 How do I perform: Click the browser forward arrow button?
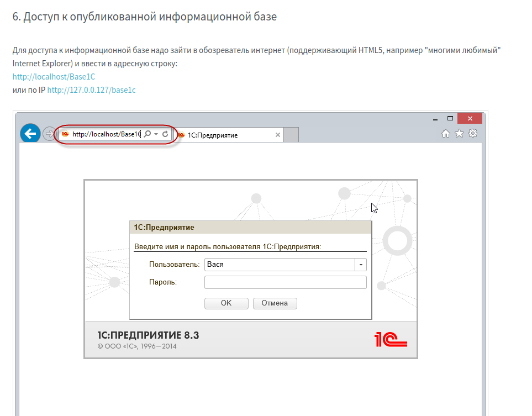[x=50, y=134]
